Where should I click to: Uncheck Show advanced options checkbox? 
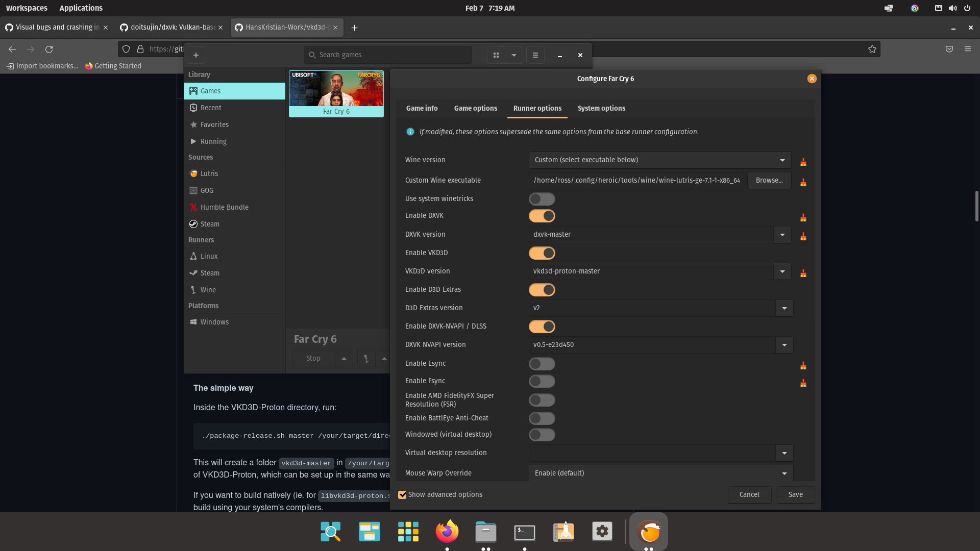(402, 495)
